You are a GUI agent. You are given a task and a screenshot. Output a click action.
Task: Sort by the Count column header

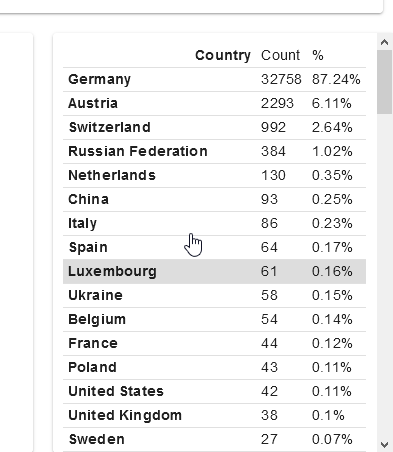point(280,55)
